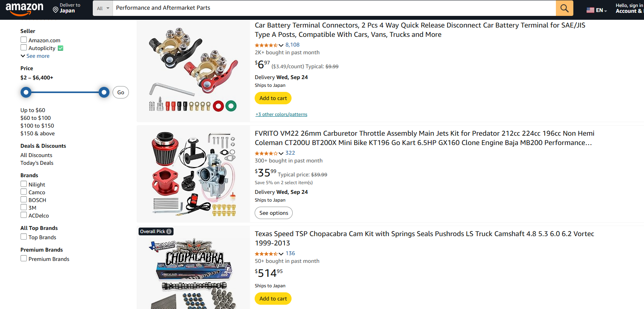Screen dimensions: 644x309
Task: Tick the BOSCH brand checkbox
Action: [x=24, y=200]
